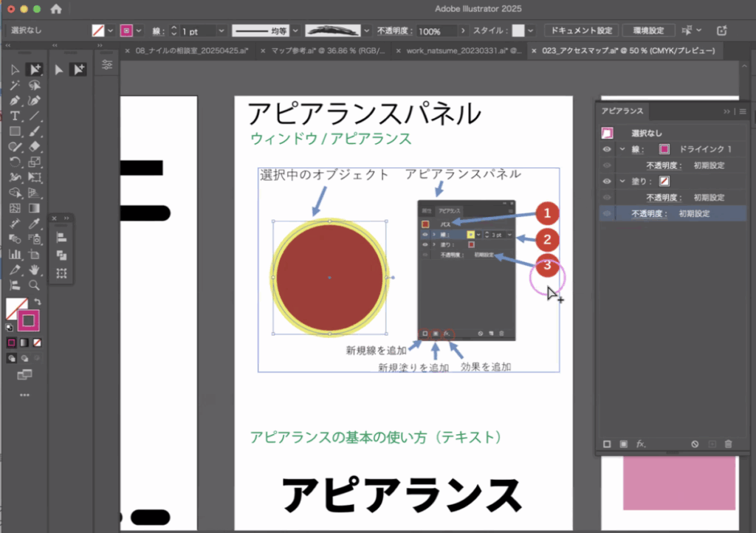Collapse the 線 stroke row chevron
Image resolution: width=756 pixels, height=533 pixels.
tap(622, 148)
